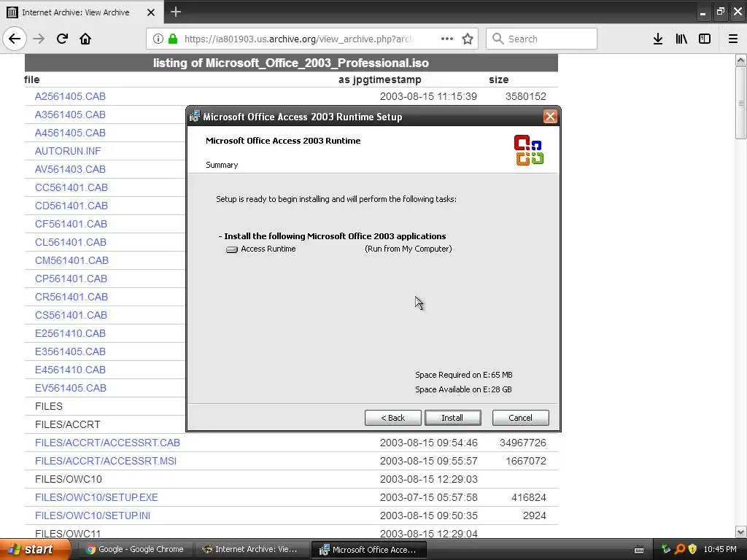Bookmark this page with the star icon
This screenshot has height=560, width=747.
pyautogui.click(x=468, y=39)
